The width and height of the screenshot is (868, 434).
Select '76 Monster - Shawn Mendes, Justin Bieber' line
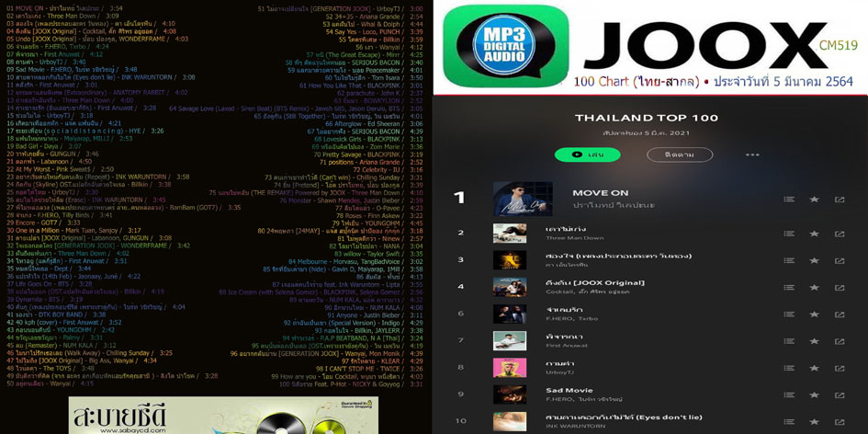[x=352, y=200]
